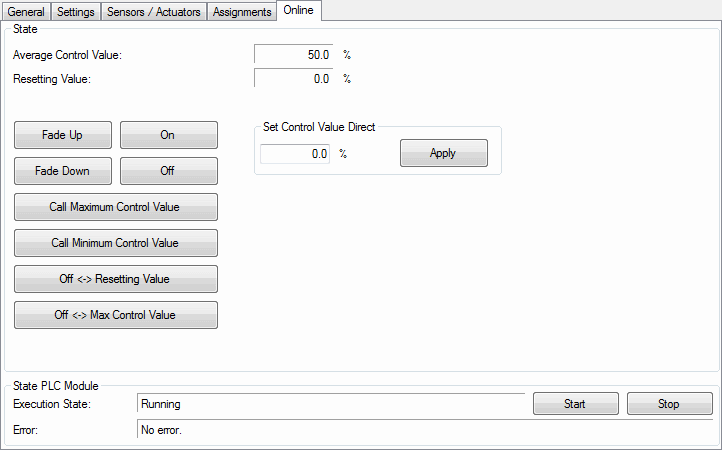
Task: Select the Online tab
Action: click(298, 10)
